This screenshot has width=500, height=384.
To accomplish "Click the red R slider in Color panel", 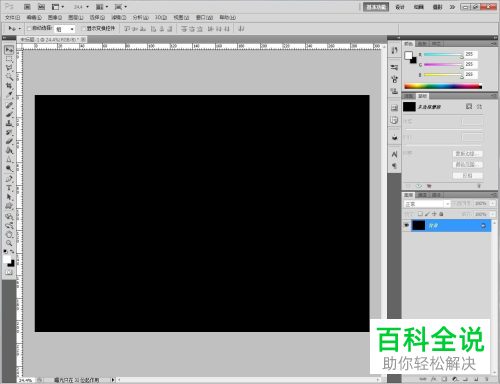I will 444,55.
